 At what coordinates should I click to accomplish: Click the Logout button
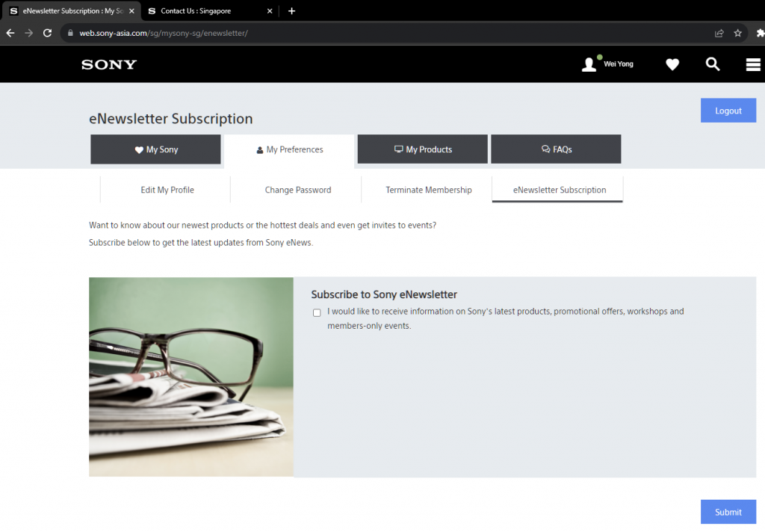728,111
